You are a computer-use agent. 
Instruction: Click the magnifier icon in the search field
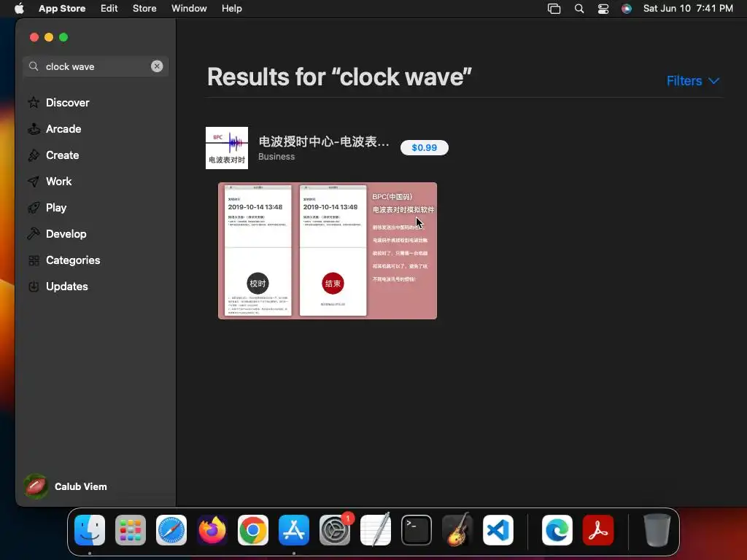pyautogui.click(x=34, y=66)
